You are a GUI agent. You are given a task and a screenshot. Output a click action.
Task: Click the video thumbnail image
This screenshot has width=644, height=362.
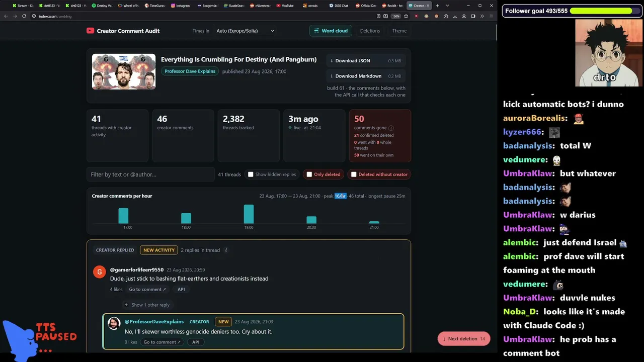(x=124, y=71)
